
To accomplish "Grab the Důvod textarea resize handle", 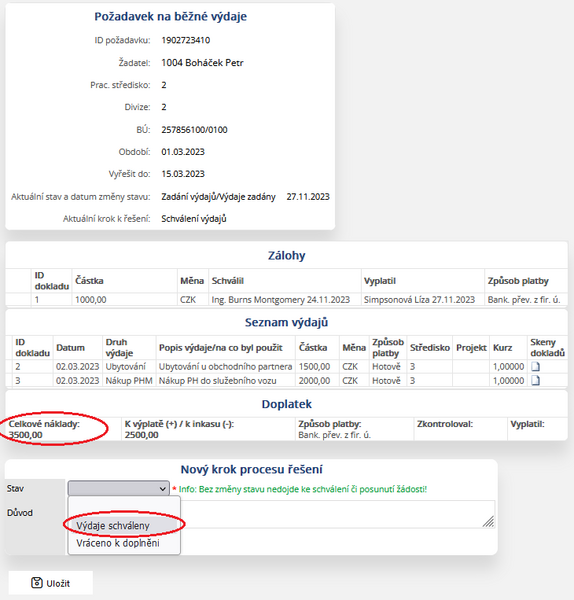I will pos(489,522).
